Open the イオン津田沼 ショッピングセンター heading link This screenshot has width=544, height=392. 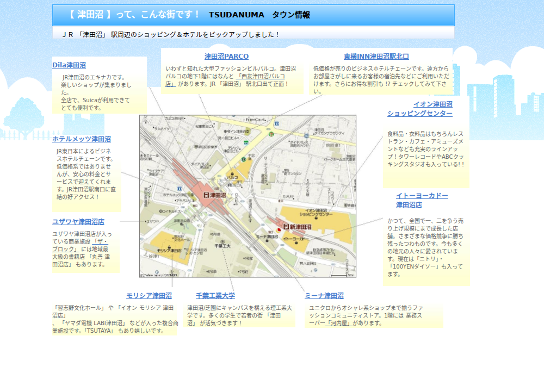tap(420, 109)
